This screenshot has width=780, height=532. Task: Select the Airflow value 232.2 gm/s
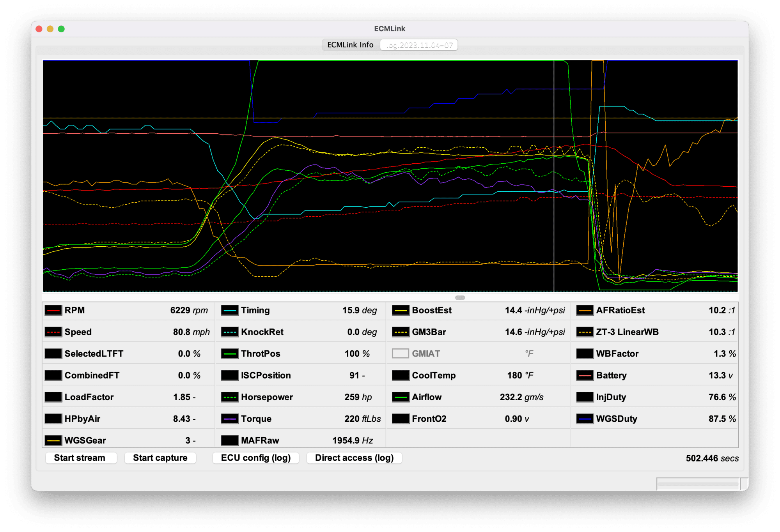click(x=521, y=397)
